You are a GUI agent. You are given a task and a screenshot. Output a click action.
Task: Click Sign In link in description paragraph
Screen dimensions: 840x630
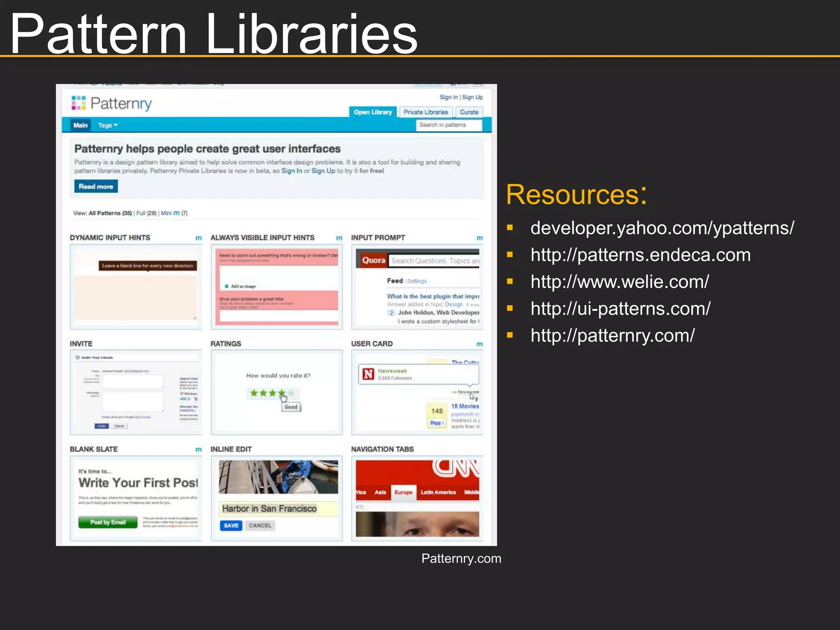[x=292, y=171]
